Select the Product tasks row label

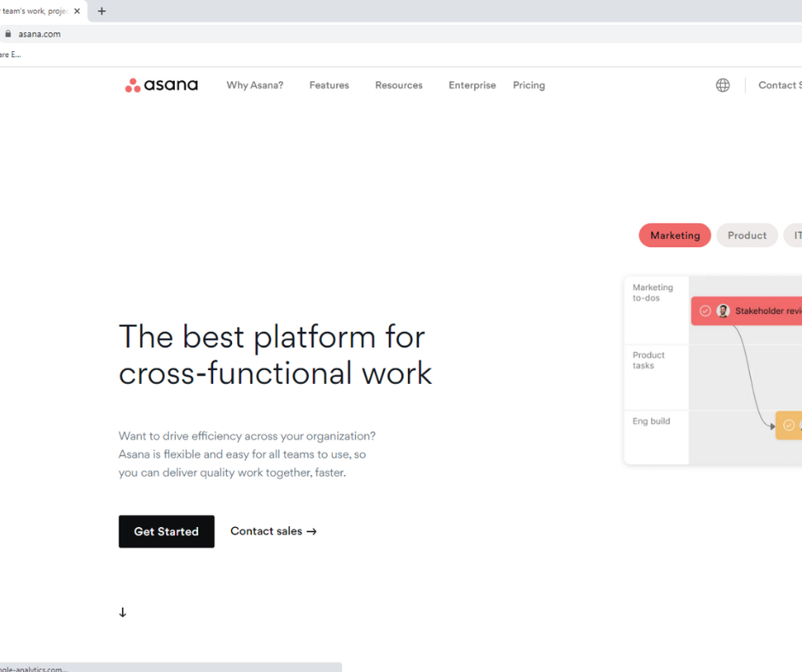click(x=648, y=360)
